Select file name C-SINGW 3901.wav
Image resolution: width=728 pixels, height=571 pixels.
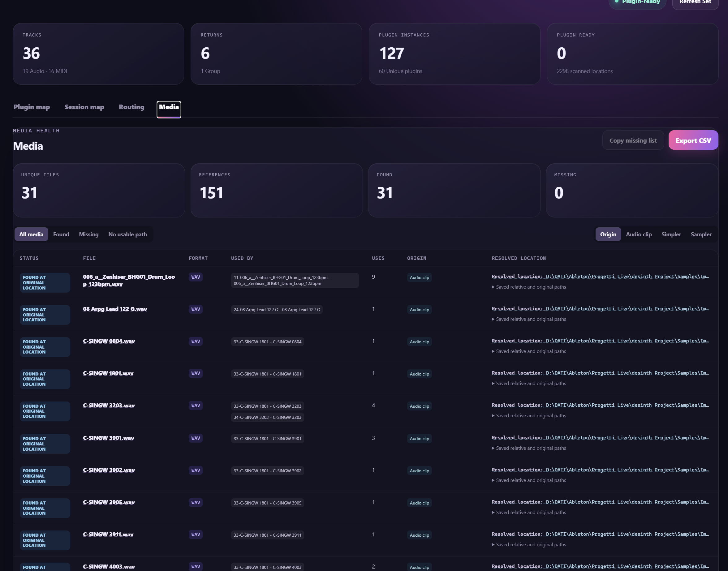109,438
